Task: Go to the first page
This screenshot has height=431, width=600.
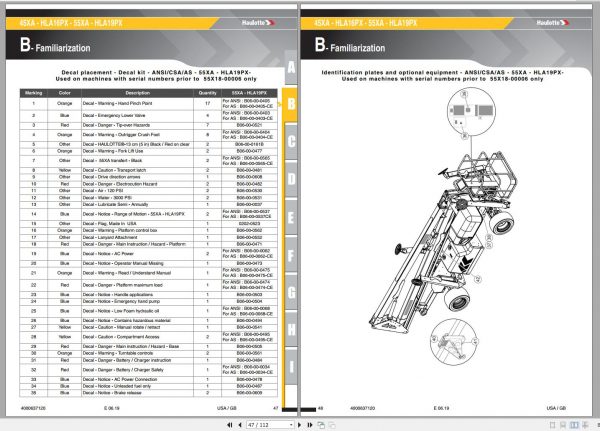Action: (230, 425)
